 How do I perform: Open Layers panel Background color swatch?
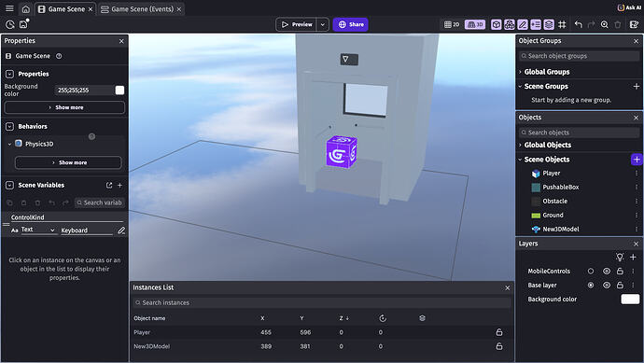(630, 299)
